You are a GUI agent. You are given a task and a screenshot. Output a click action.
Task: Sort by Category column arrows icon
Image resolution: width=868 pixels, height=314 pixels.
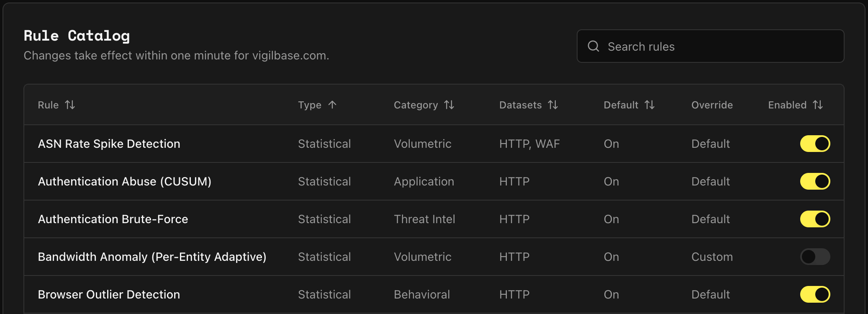click(449, 105)
